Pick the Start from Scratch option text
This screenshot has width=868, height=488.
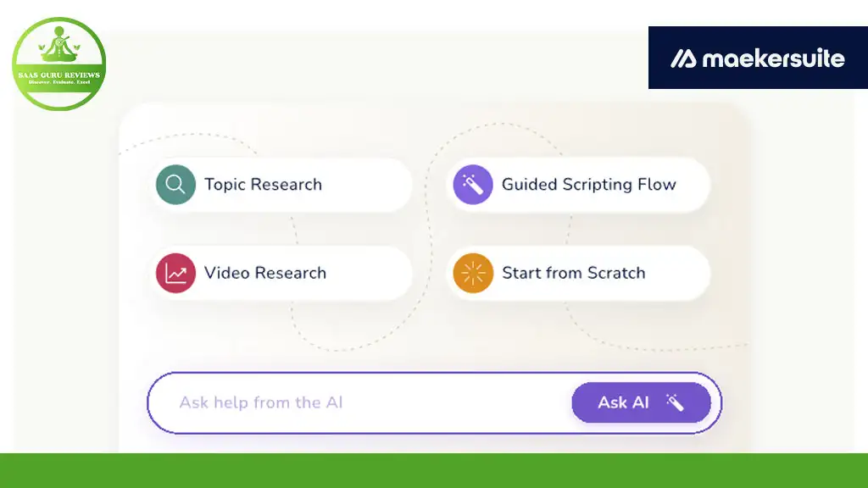click(574, 273)
